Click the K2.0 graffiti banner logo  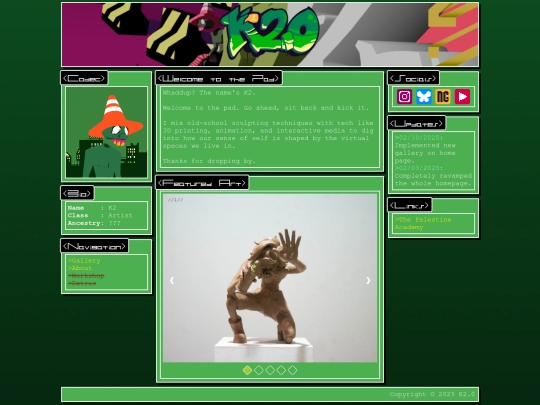click(271, 32)
